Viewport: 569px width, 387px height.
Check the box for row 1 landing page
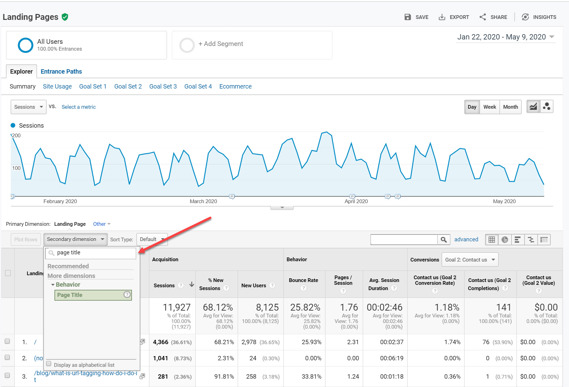coord(7,342)
